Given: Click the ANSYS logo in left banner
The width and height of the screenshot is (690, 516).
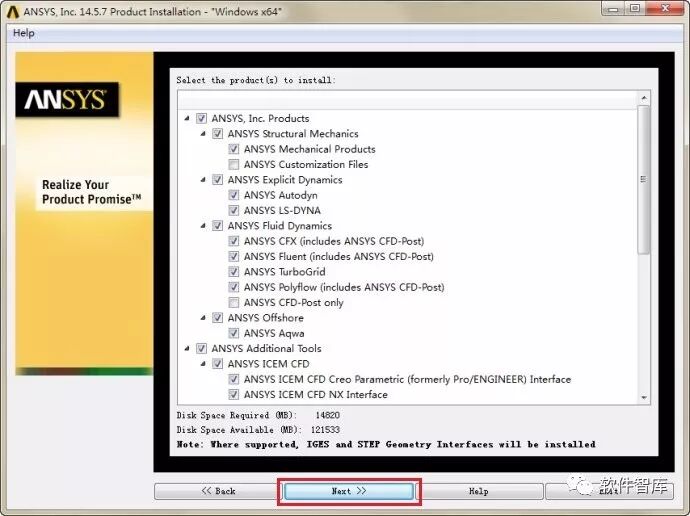Looking at the screenshot, I should point(67,99).
